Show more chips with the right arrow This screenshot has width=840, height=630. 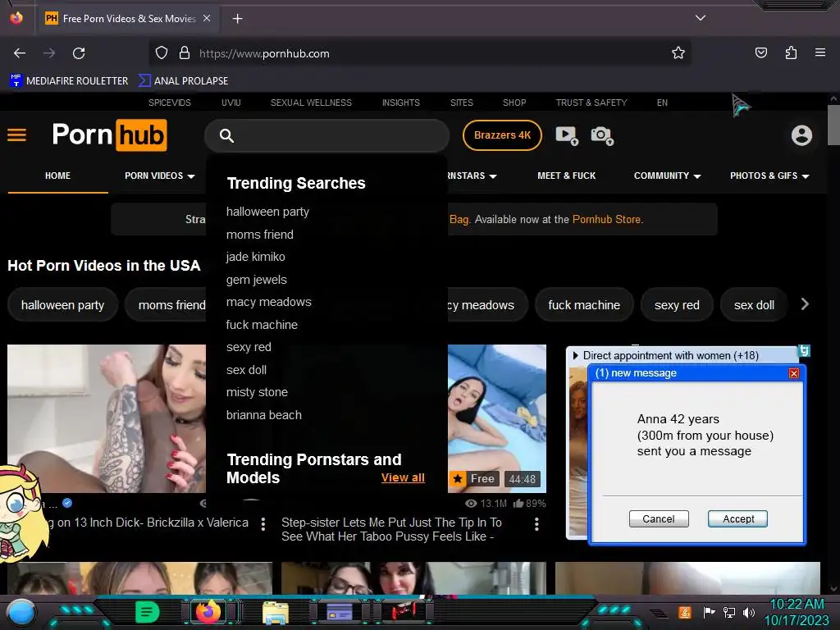click(805, 304)
